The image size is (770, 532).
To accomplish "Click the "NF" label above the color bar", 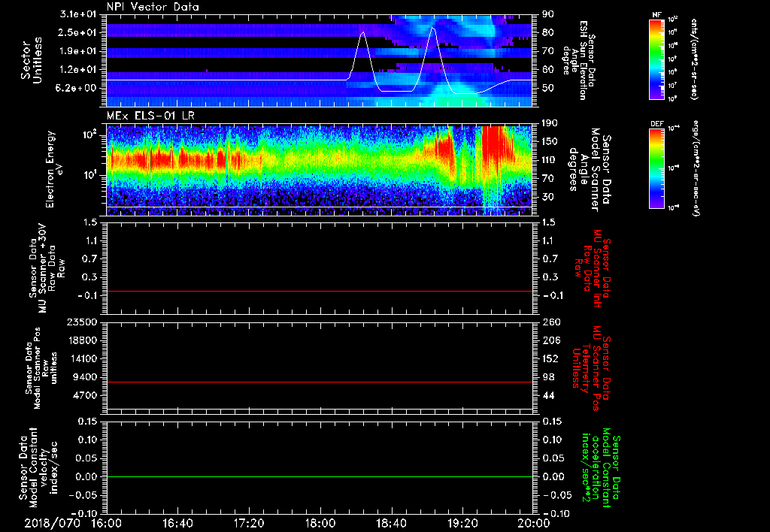I will (x=657, y=15).
